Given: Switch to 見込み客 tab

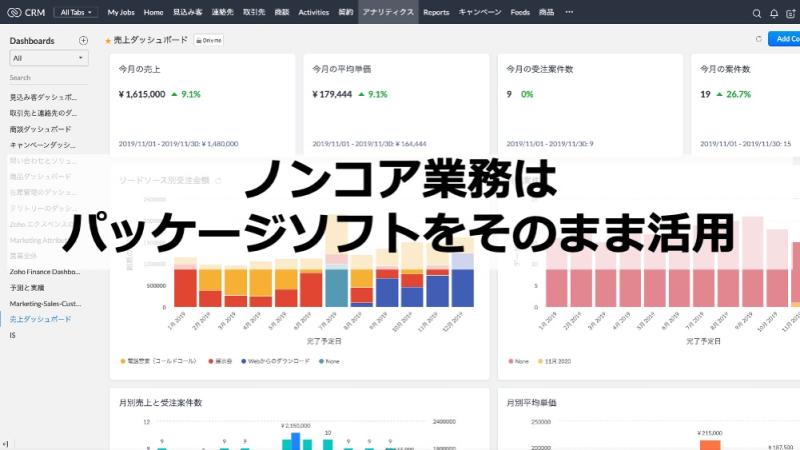Looking at the screenshot, I should (x=187, y=12).
